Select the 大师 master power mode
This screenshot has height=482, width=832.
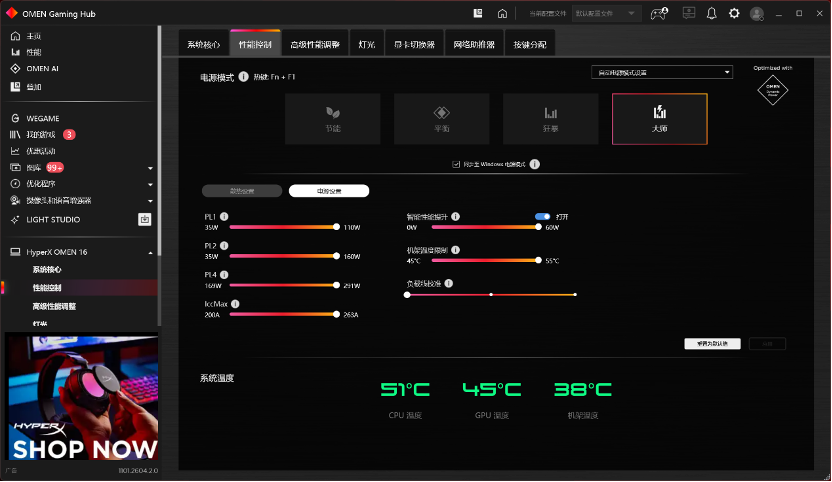pyautogui.click(x=660, y=119)
